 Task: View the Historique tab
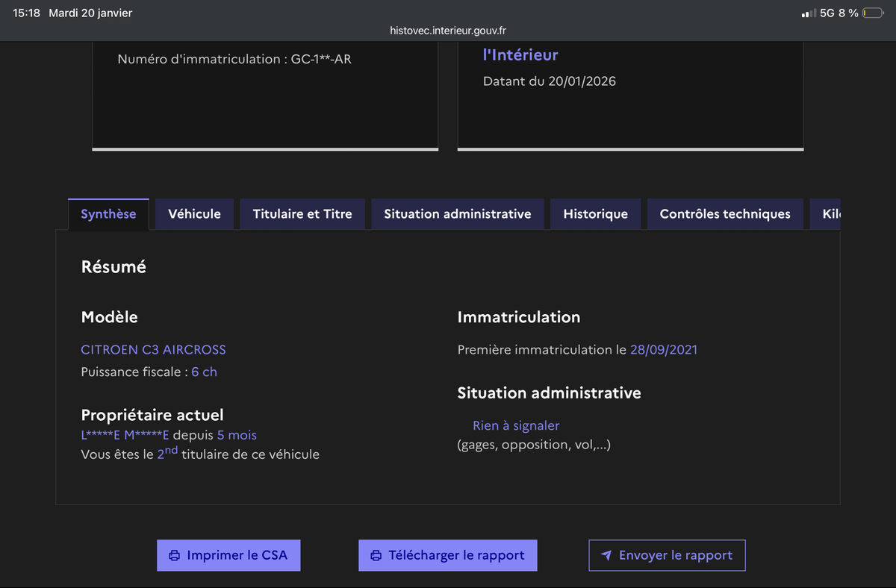point(595,214)
